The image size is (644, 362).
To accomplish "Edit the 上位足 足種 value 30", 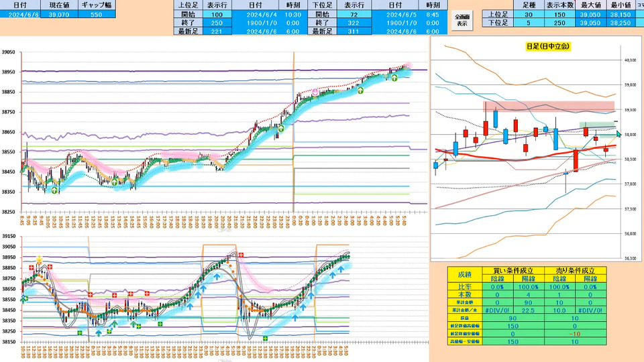I will (529, 14).
